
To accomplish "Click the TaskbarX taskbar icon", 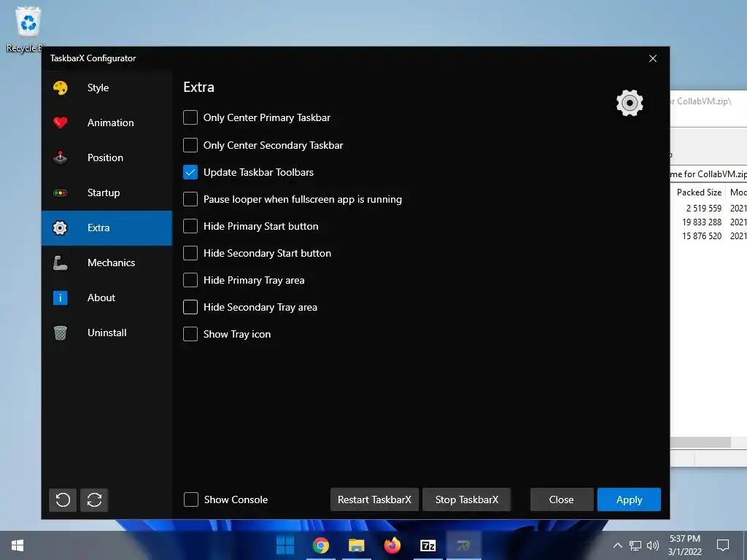I will 463,545.
